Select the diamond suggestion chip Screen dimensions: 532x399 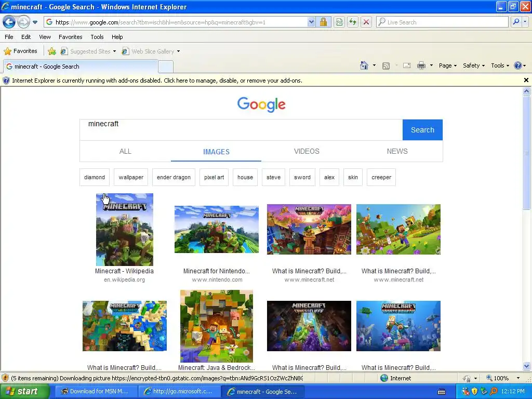coord(95,177)
